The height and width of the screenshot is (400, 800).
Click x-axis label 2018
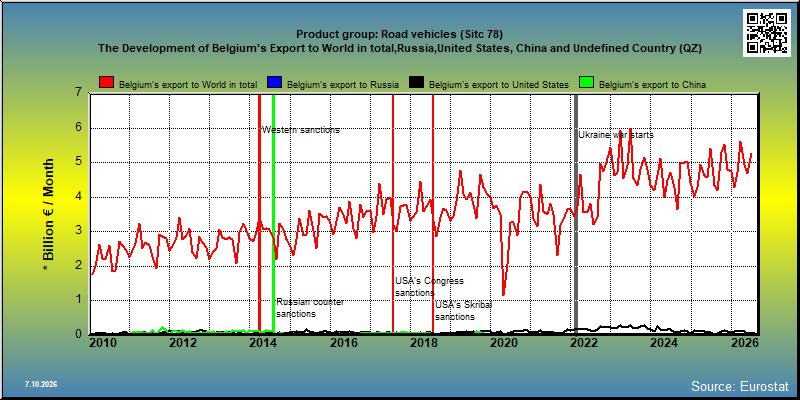tap(423, 342)
